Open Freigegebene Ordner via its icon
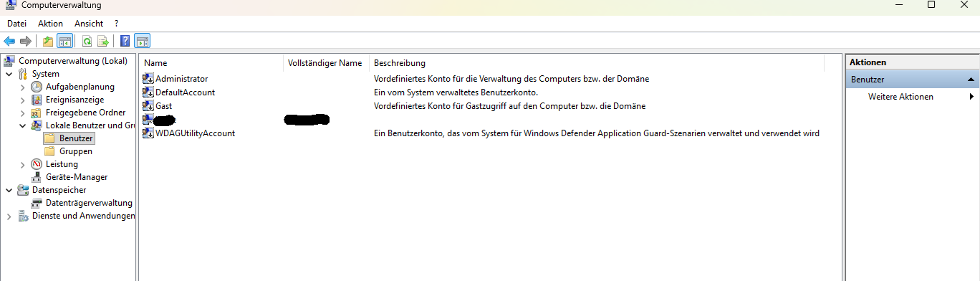Screen dimensions: 980x281 (37, 113)
